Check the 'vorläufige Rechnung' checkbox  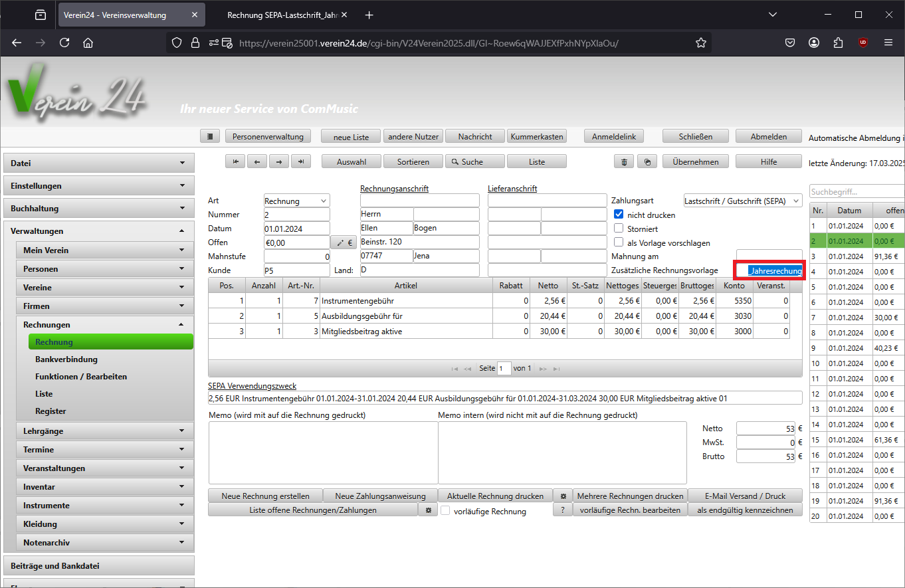446,511
